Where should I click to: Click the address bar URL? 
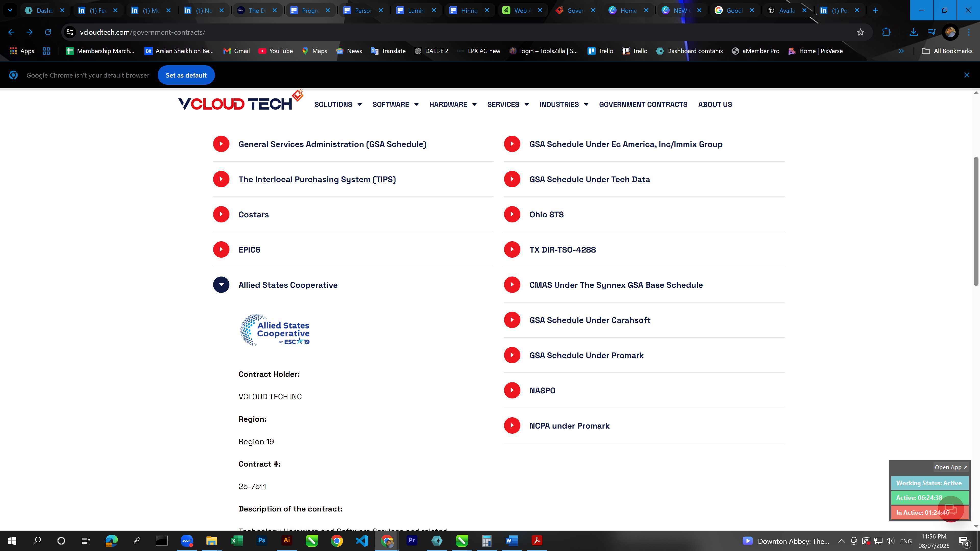(x=143, y=32)
